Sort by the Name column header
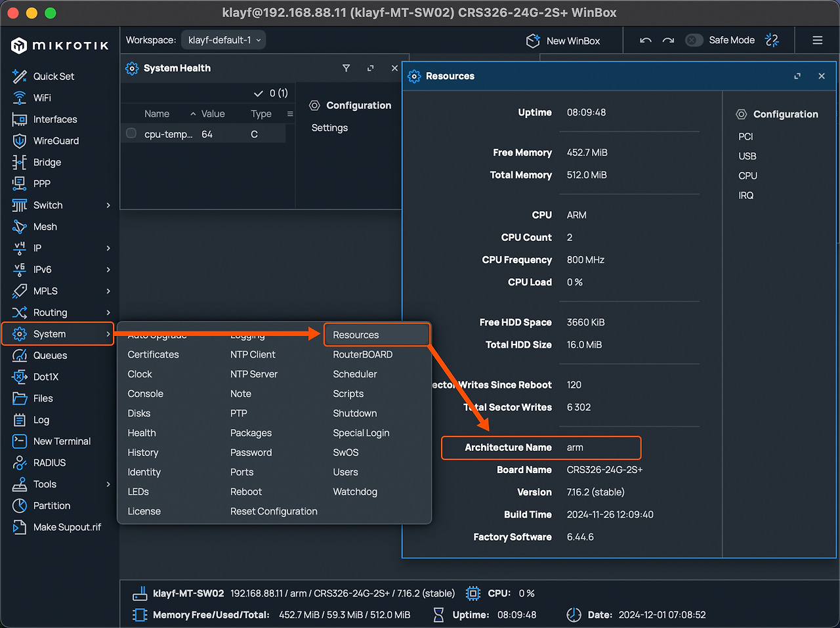 [x=157, y=114]
